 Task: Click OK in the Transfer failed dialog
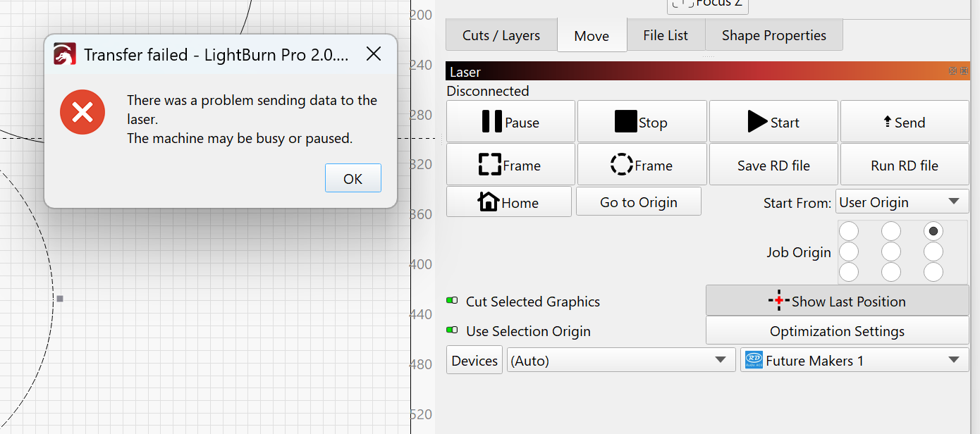coord(353,178)
